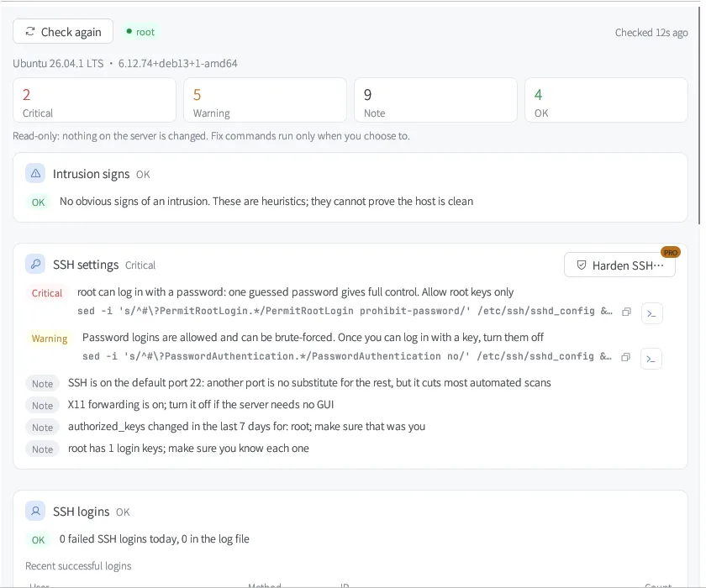The width and height of the screenshot is (706, 588).
Task: Click '0 failed SSH logins today' text
Action: click(x=155, y=539)
